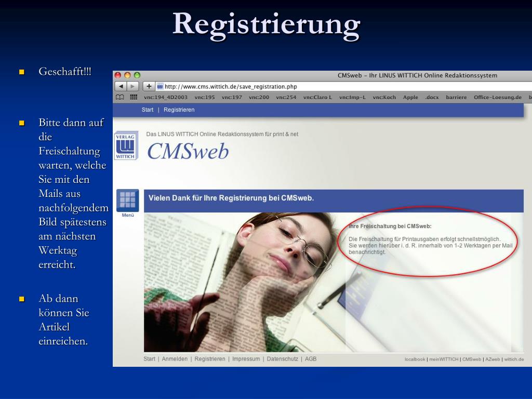Screen dimensions: 532x399
Task: Click Anmelden in the footer
Action: (175, 359)
